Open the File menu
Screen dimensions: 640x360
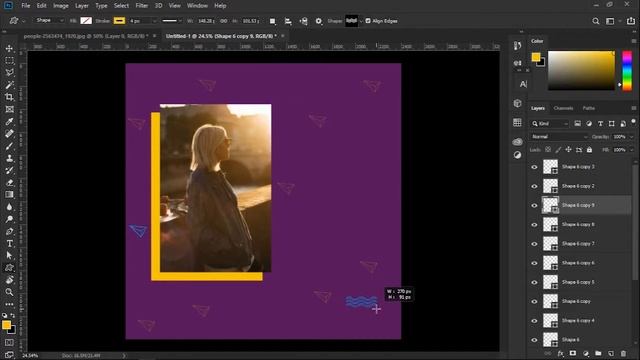(25, 6)
